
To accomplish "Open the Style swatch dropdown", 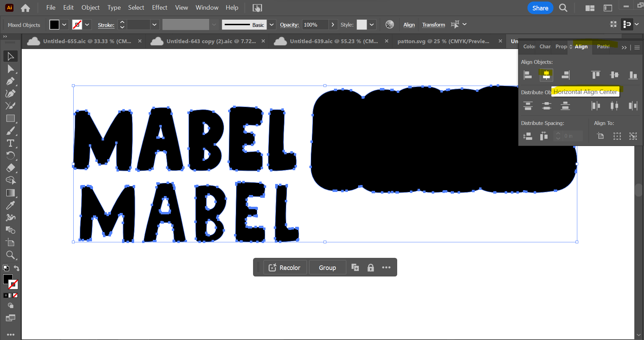I will tap(372, 25).
